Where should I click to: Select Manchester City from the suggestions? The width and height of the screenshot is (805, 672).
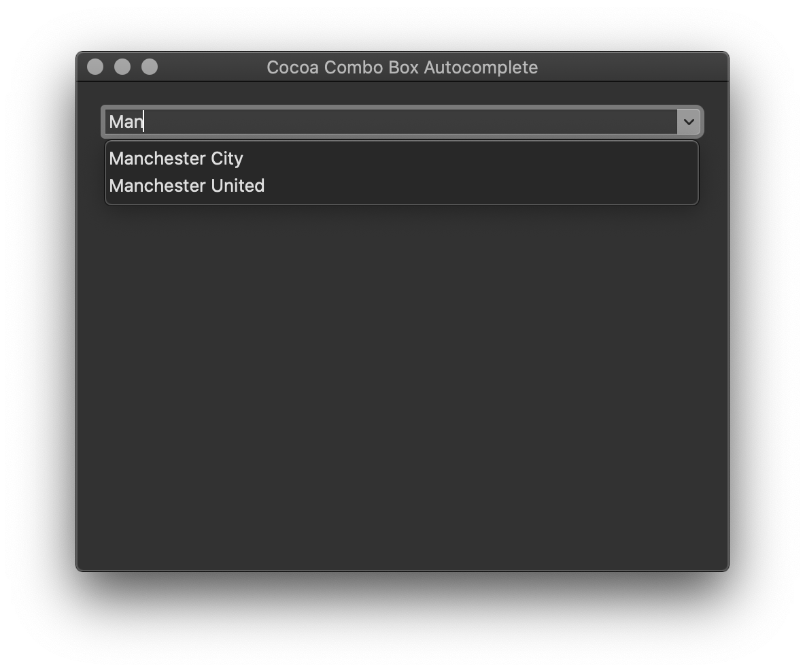coord(401,158)
